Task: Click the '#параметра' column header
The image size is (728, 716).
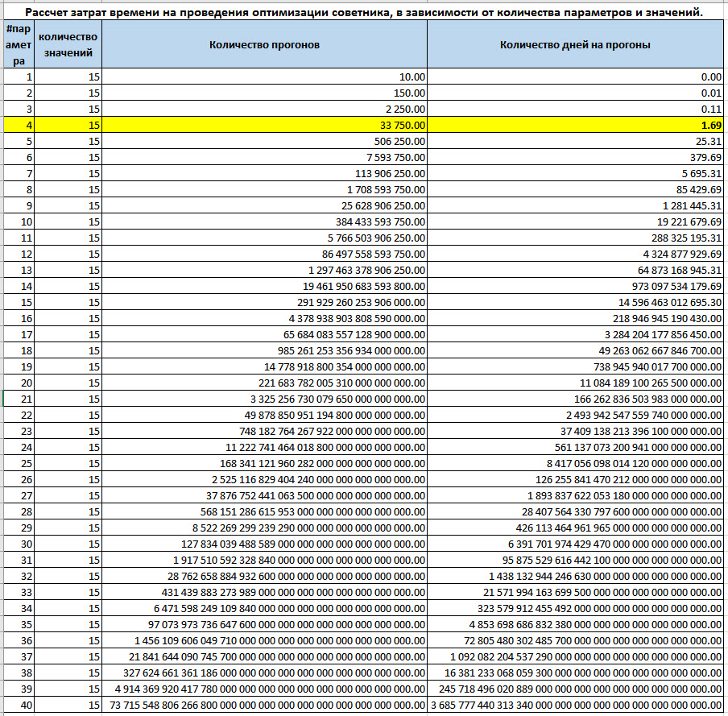Action: click(19, 44)
